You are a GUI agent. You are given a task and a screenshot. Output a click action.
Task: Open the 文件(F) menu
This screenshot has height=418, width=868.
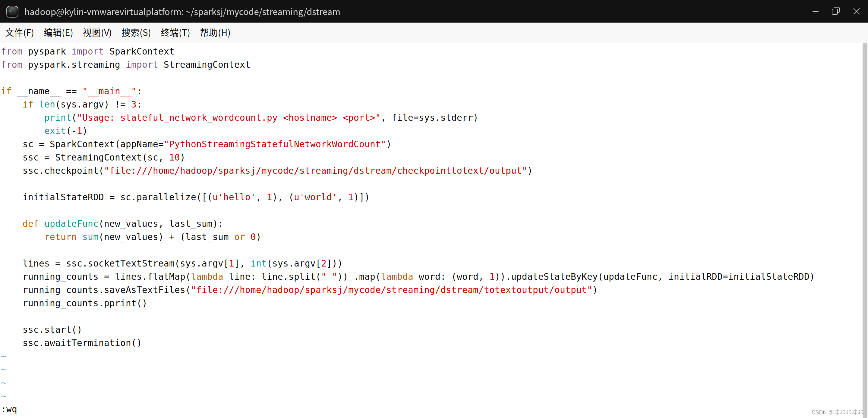[x=20, y=33]
